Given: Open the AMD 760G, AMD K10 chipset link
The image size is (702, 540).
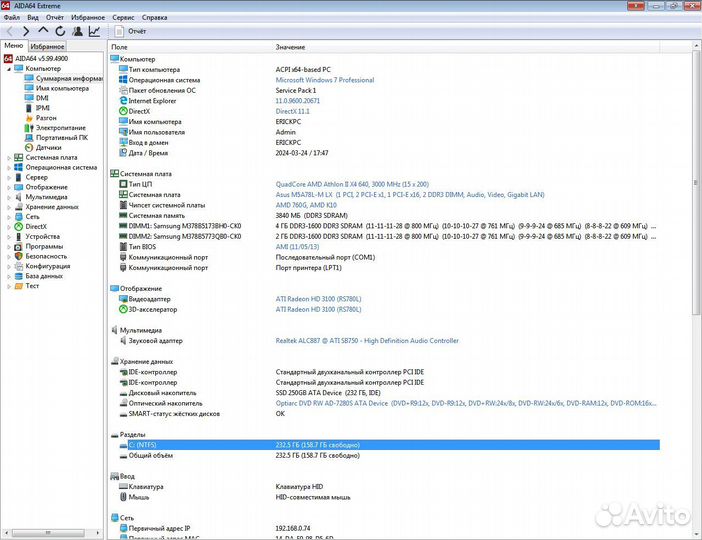Looking at the screenshot, I should click(x=306, y=205).
